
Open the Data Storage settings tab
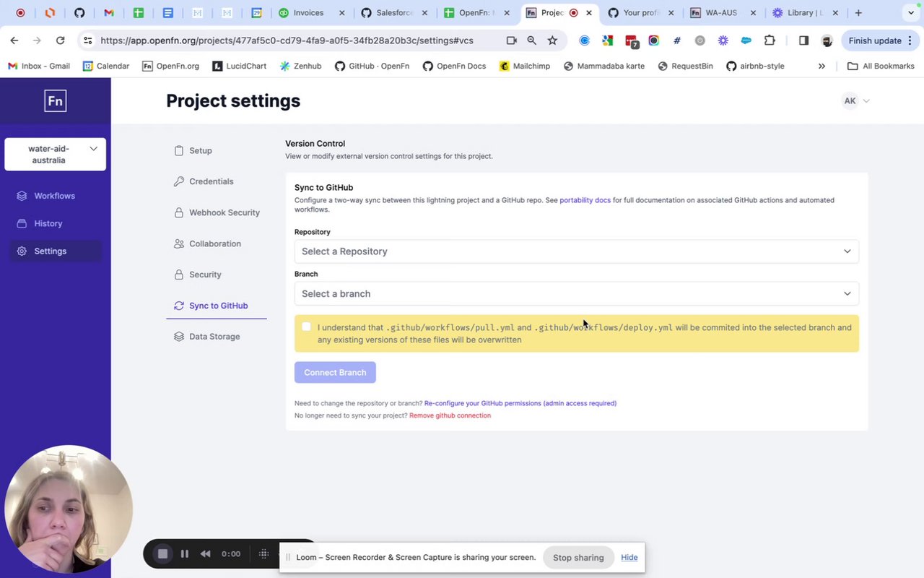[214, 337]
